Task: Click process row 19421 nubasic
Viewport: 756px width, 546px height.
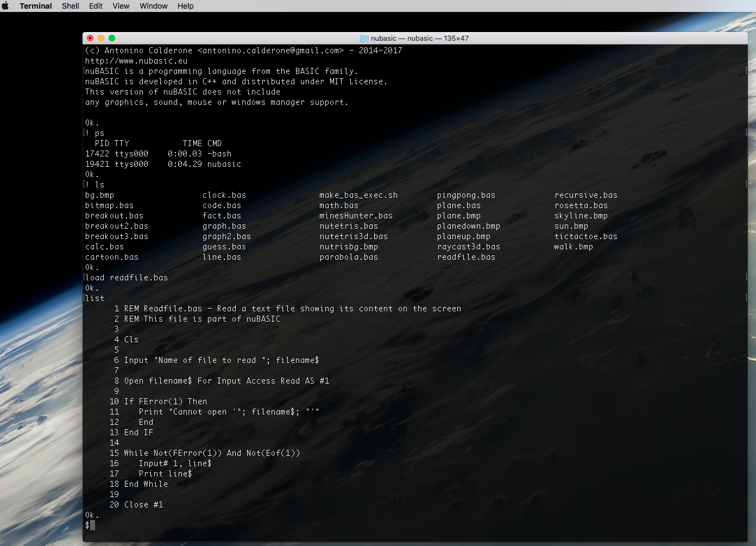Action: tap(163, 164)
